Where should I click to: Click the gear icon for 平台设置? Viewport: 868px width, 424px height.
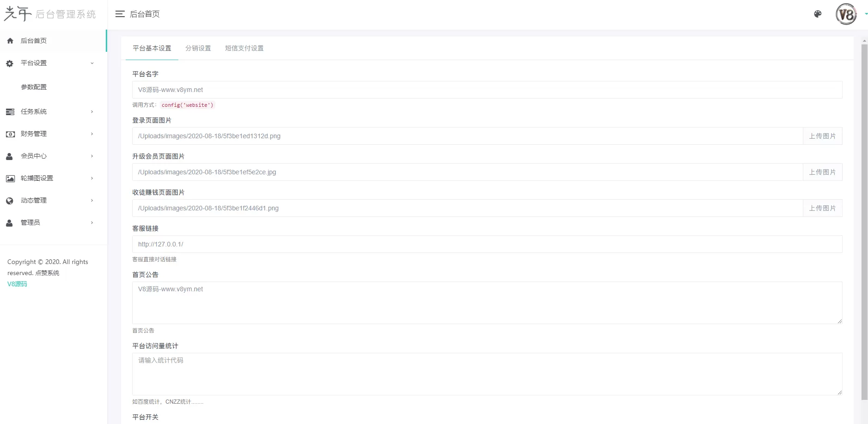coord(10,63)
